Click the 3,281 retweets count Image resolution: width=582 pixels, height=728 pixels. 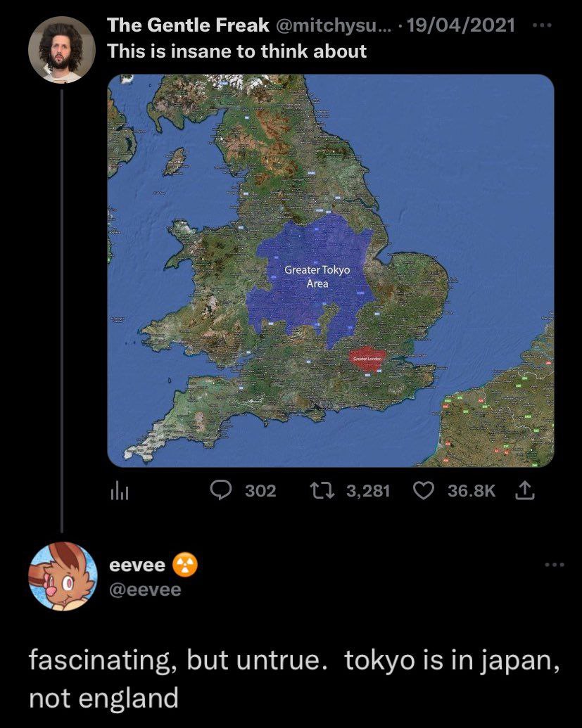tap(369, 490)
